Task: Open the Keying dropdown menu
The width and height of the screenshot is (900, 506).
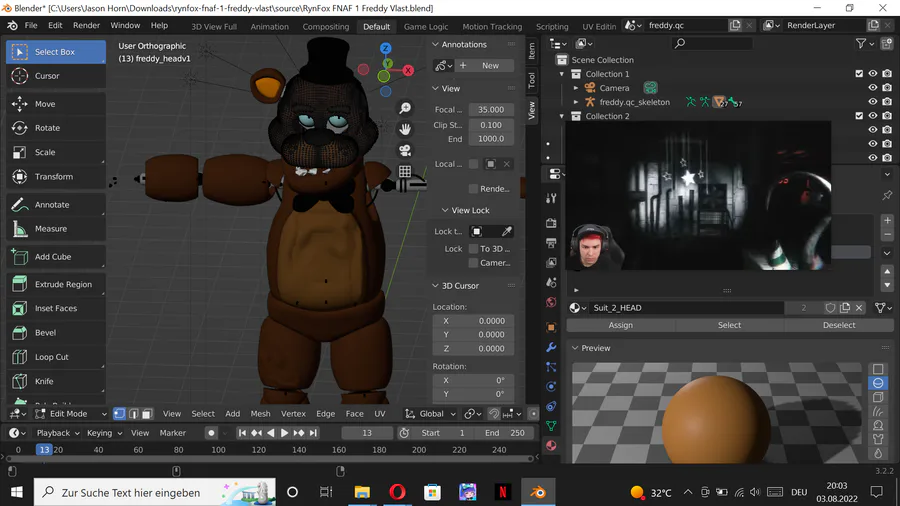Action: [x=104, y=433]
